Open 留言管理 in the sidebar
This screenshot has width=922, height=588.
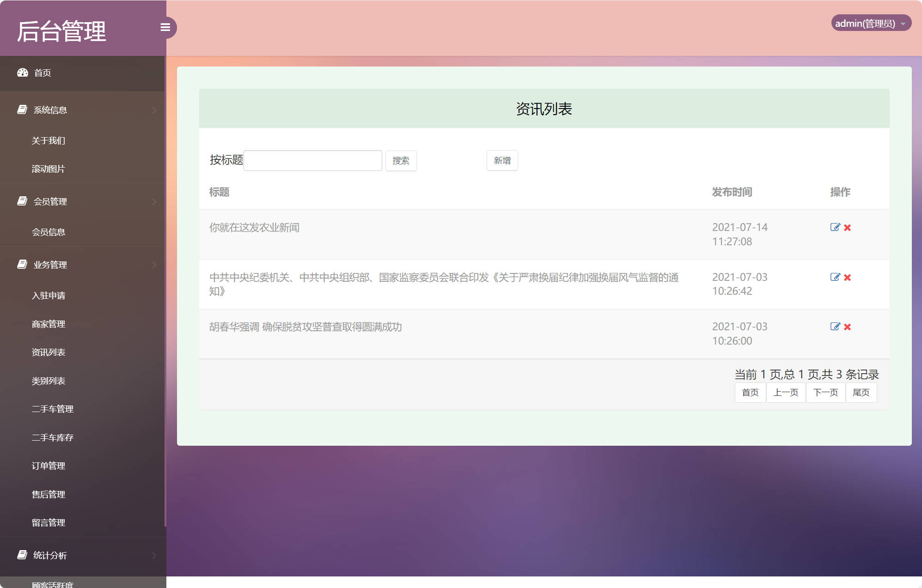[48, 522]
